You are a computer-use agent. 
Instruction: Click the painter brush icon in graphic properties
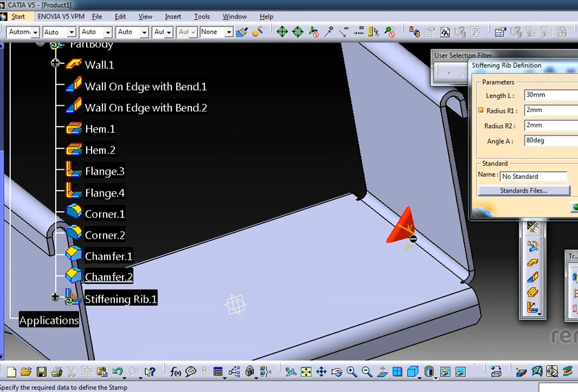point(241,32)
